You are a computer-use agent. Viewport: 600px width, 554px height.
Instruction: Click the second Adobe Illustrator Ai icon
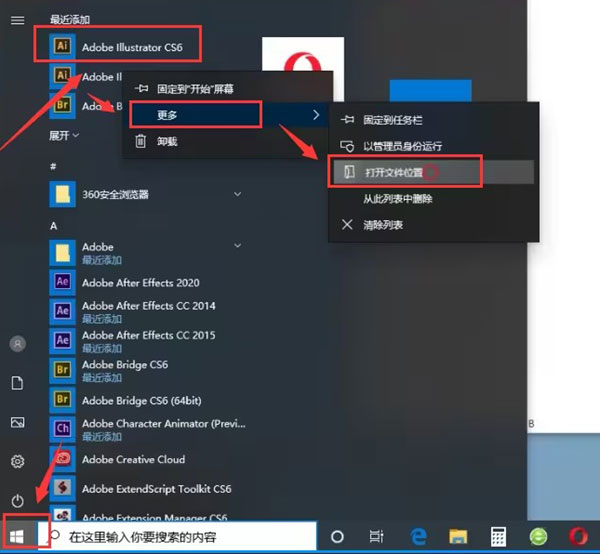(x=62, y=75)
